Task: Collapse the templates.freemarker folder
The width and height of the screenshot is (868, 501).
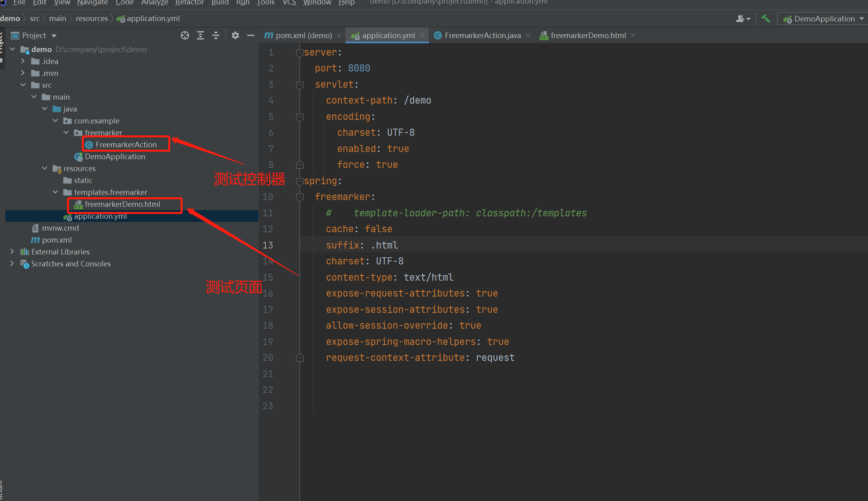Action: [x=55, y=192]
